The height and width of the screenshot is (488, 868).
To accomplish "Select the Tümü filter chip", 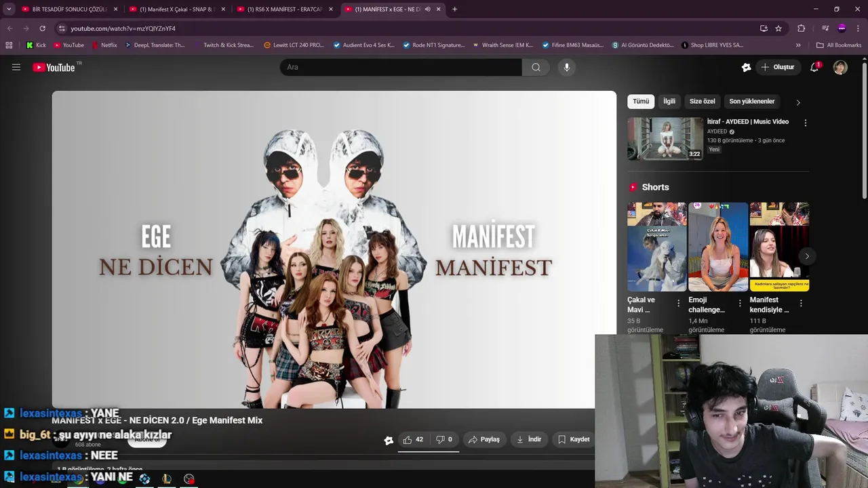I will point(641,102).
